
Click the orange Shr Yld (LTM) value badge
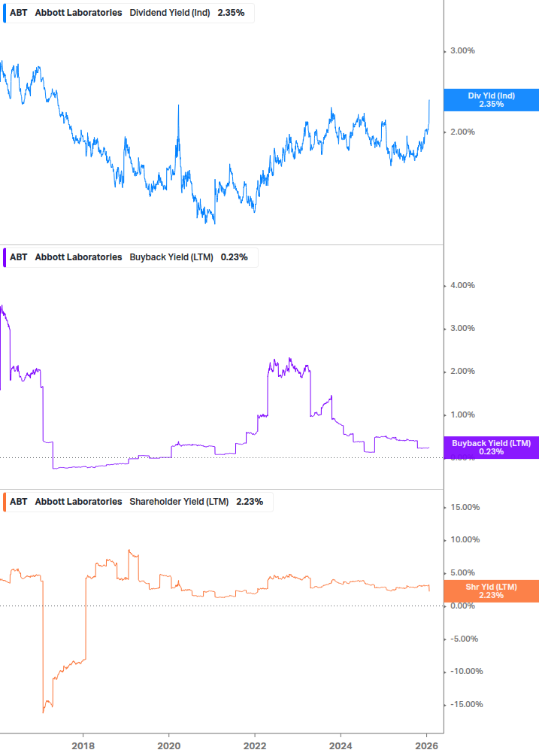(492, 591)
